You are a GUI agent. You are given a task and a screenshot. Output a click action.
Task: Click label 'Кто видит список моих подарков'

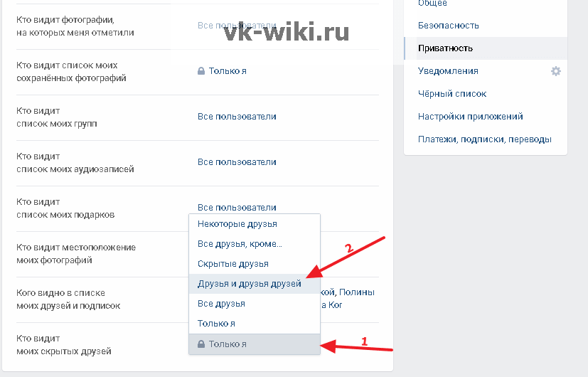65,208
